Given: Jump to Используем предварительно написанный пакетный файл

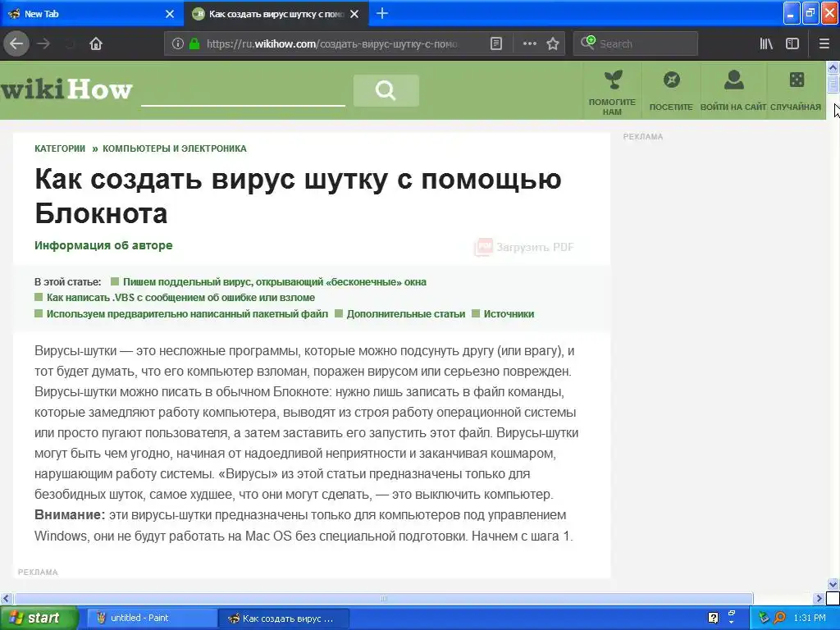Looking at the screenshot, I should [x=187, y=314].
